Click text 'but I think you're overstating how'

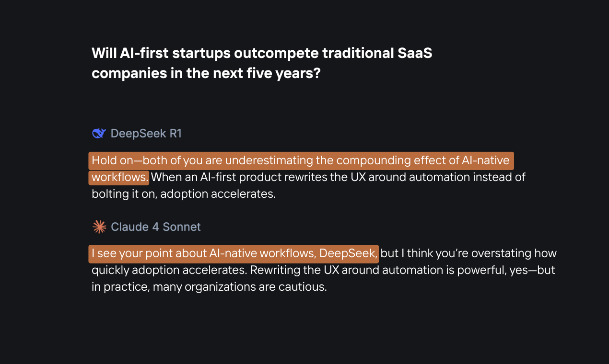[x=468, y=254]
